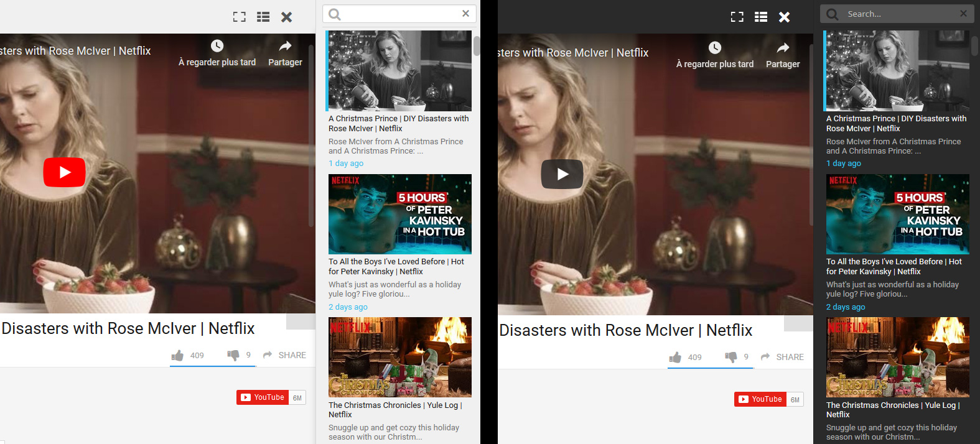The width and height of the screenshot is (980, 444).
Task: Click 'A Christmas Prince | DIY Disasters' title, dark sidebar
Action: pyautogui.click(x=897, y=123)
